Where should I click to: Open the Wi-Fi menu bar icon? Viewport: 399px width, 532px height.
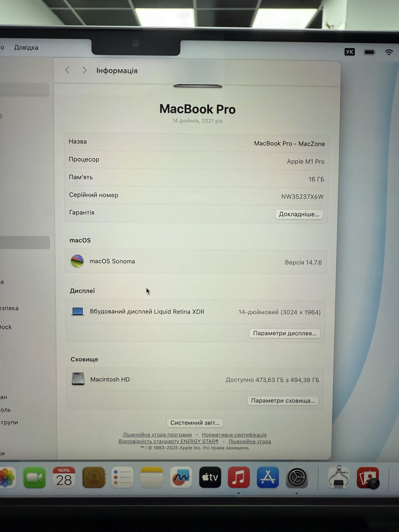(389, 52)
